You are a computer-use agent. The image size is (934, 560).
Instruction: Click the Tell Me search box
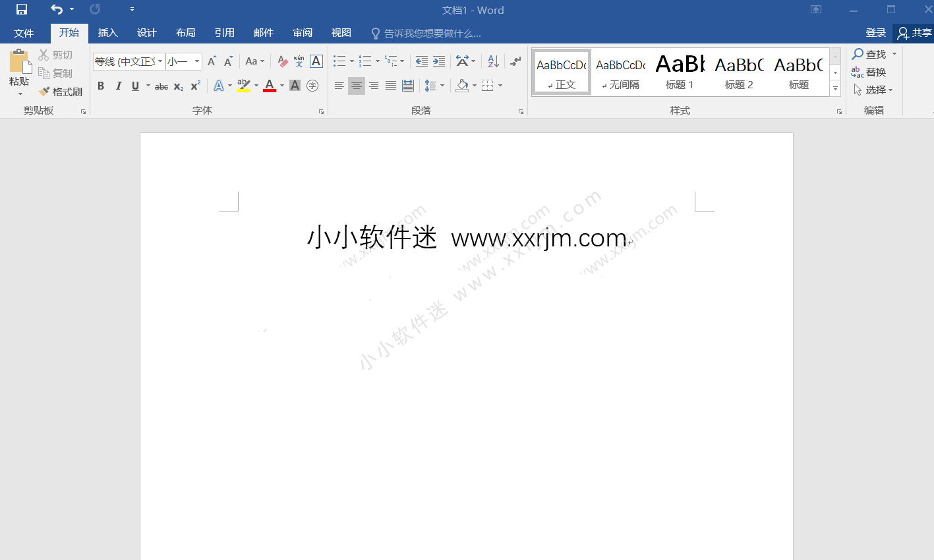[x=426, y=33]
